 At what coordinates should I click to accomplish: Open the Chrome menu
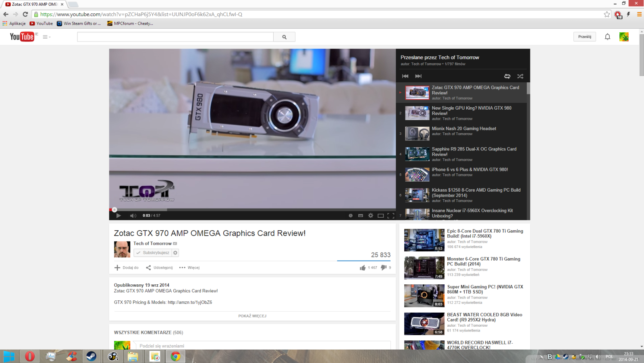coord(639,14)
